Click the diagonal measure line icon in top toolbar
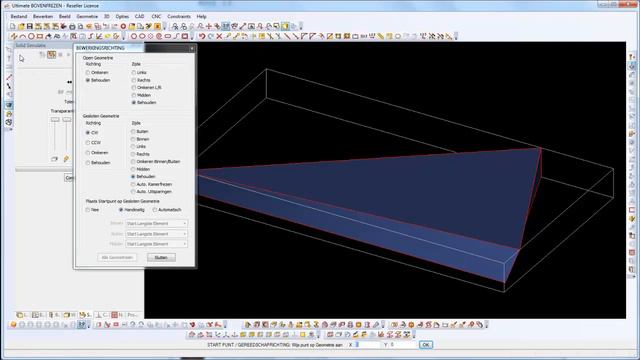This screenshot has width=640, height=360. (243, 27)
